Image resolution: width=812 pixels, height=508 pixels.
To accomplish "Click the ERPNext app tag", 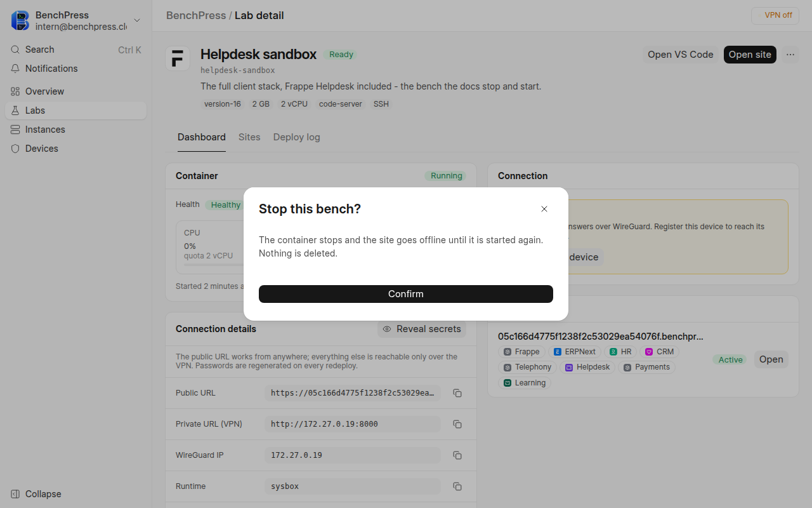I will (x=575, y=352).
